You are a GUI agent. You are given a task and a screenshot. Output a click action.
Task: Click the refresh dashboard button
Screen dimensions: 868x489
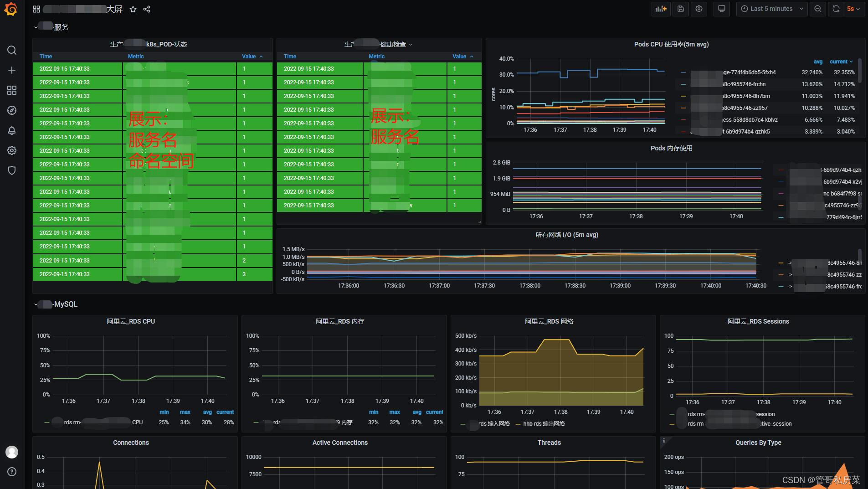coord(835,9)
